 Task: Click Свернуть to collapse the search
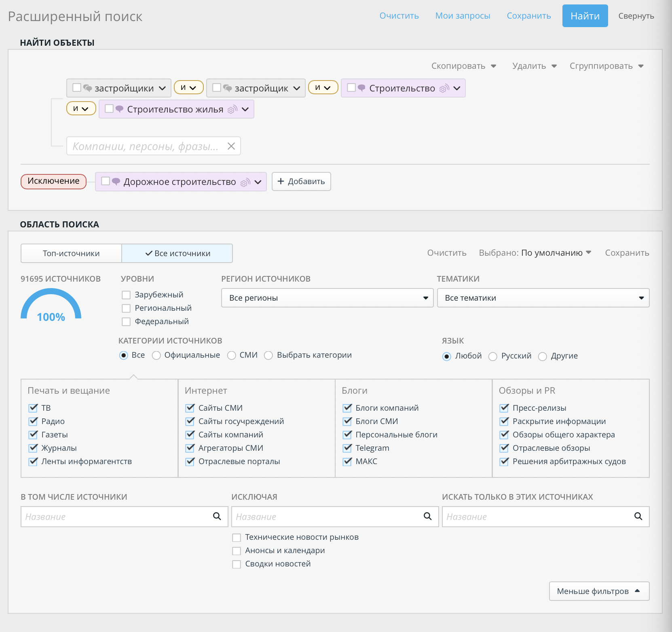point(636,16)
